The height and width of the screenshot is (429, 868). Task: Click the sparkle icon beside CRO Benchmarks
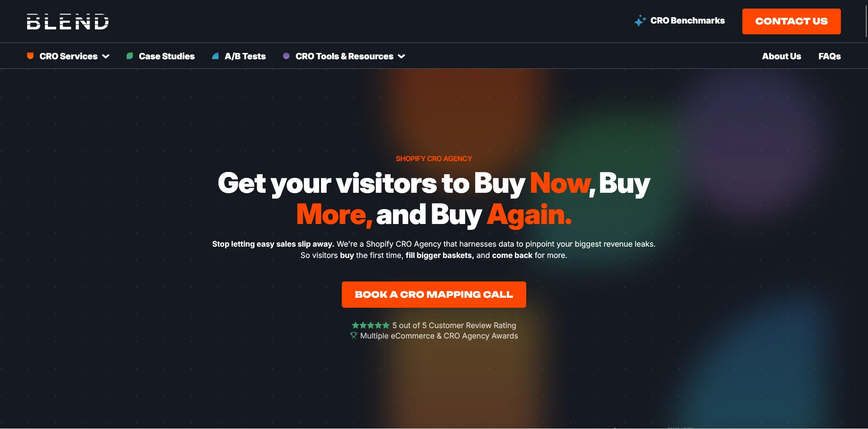tap(640, 21)
